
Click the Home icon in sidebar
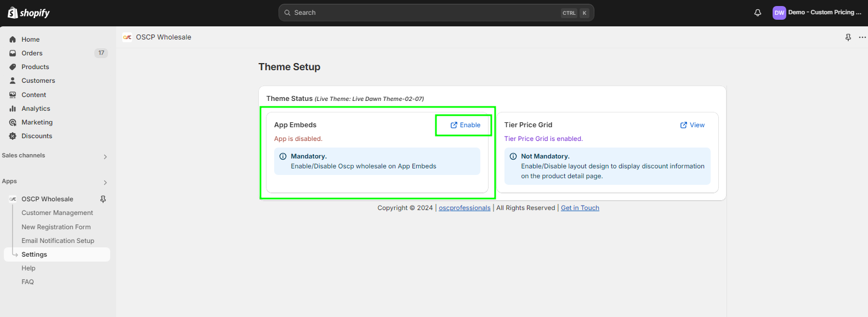(x=13, y=39)
